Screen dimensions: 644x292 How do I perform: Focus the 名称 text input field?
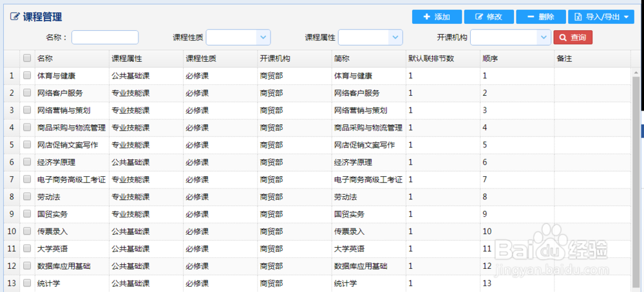pos(105,37)
